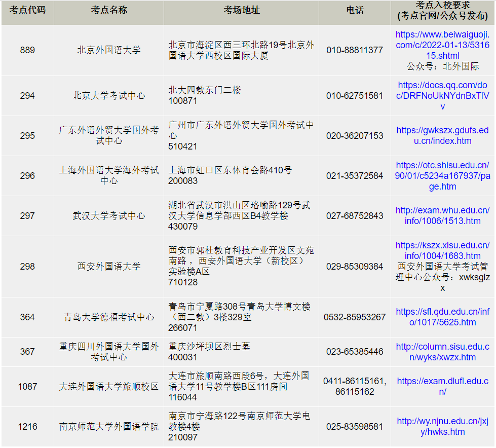Click the address 大连市旅顺南路西段6号
Image resolution: width=496 pixels, height=448 pixels.
[x=216, y=376]
